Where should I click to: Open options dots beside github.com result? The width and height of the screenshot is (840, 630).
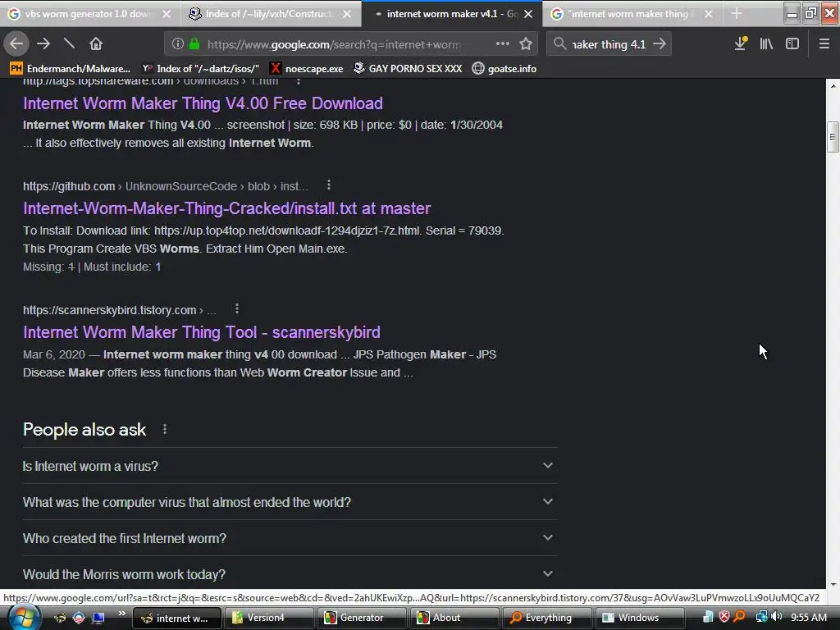tap(329, 185)
